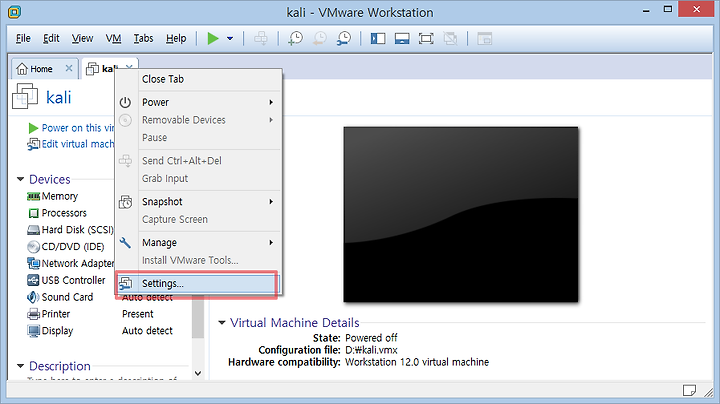The width and height of the screenshot is (720, 404).
Task: Click the 'Powered off' state text
Action: tap(371, 338)
